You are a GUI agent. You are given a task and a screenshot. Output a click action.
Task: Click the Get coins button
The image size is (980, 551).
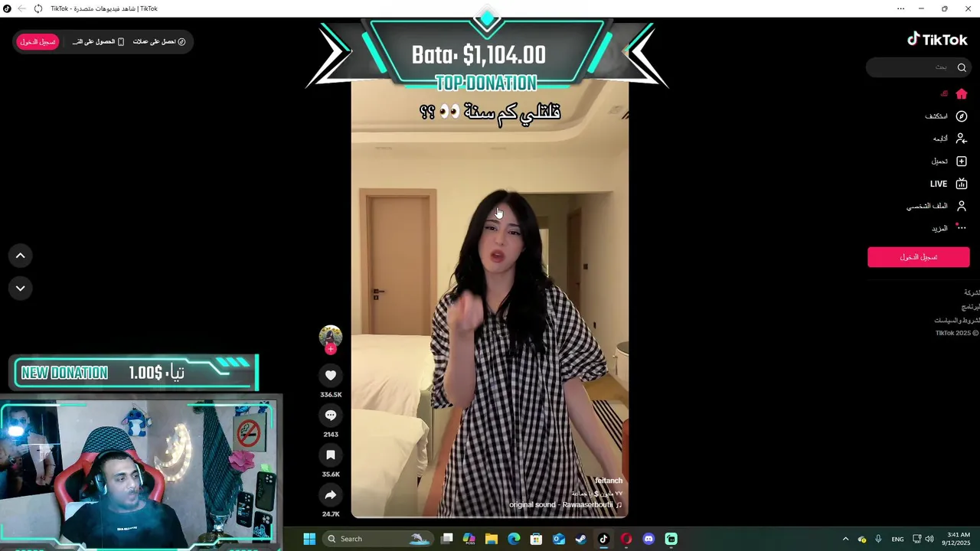click(159, 41)
